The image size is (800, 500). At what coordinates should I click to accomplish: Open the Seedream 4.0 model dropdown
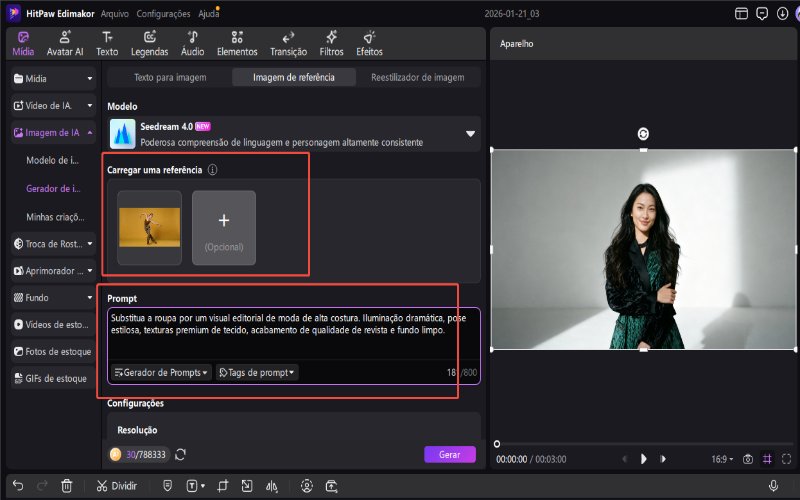tap(294, 134)
